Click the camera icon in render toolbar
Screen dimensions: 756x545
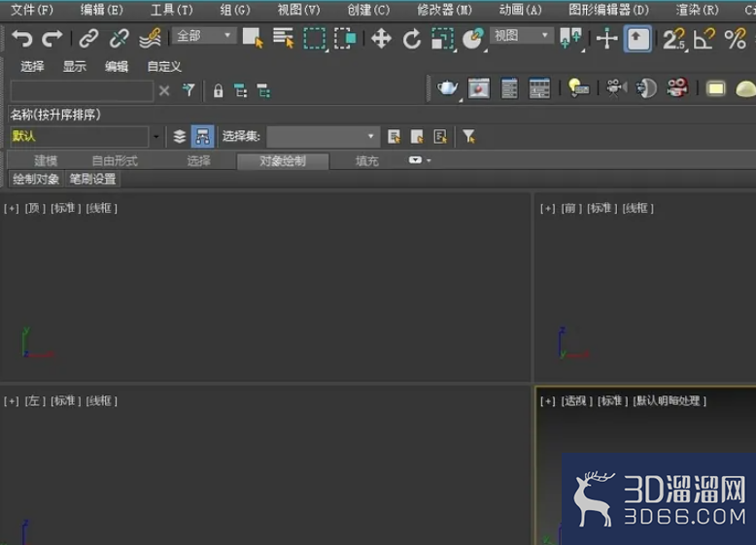(616, 88)
